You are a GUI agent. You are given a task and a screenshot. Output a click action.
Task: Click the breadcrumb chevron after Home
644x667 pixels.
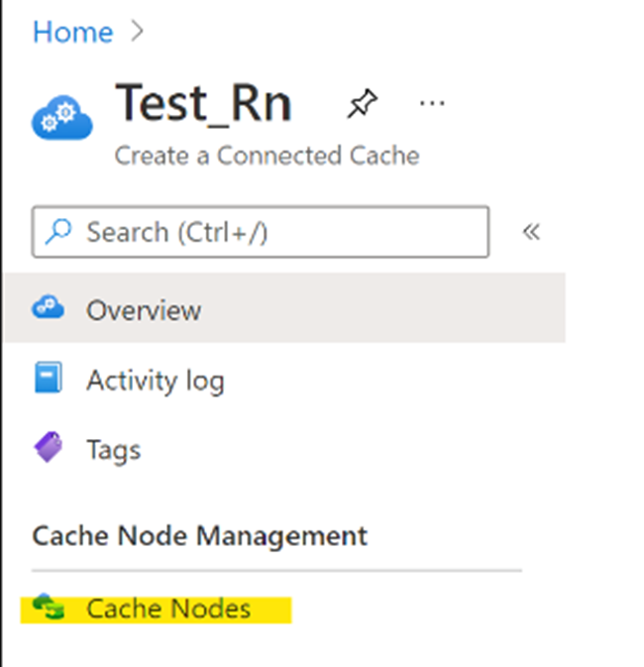(x=137, y=32)
